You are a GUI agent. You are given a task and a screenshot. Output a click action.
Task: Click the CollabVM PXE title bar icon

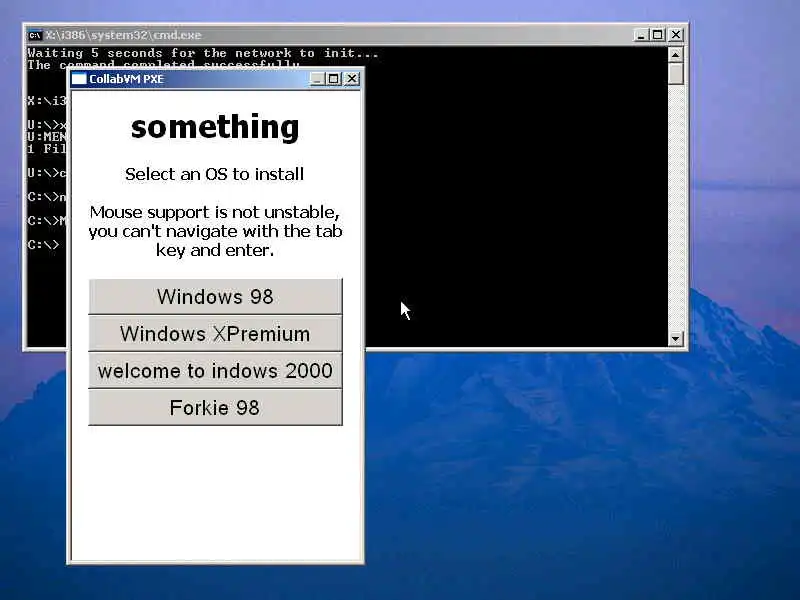(x=79, y=79)
